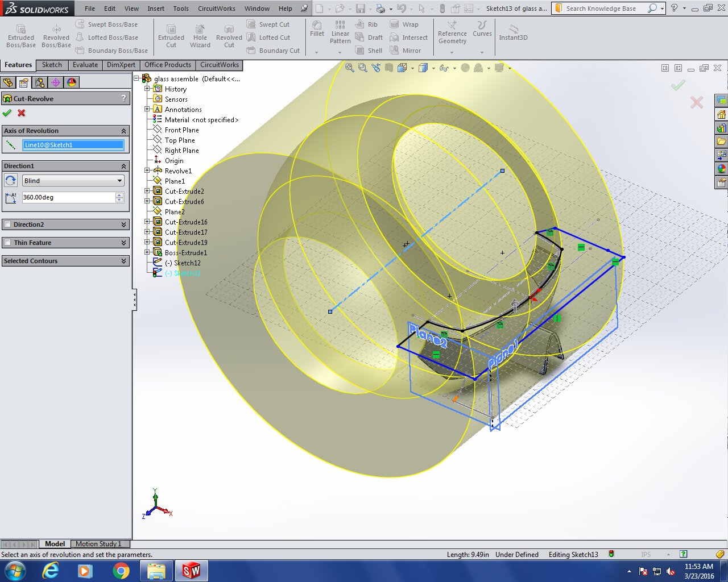Viewport: 728px width, 582px height.
Task: Enable the Thin Feature checkbox
Action: [x=7, y=243]
